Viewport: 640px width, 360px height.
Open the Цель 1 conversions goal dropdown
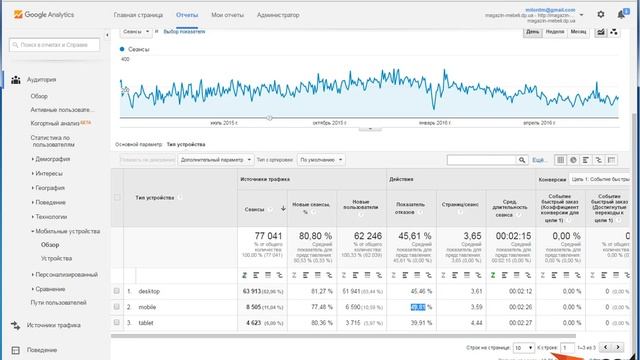(x=599, y=179)
